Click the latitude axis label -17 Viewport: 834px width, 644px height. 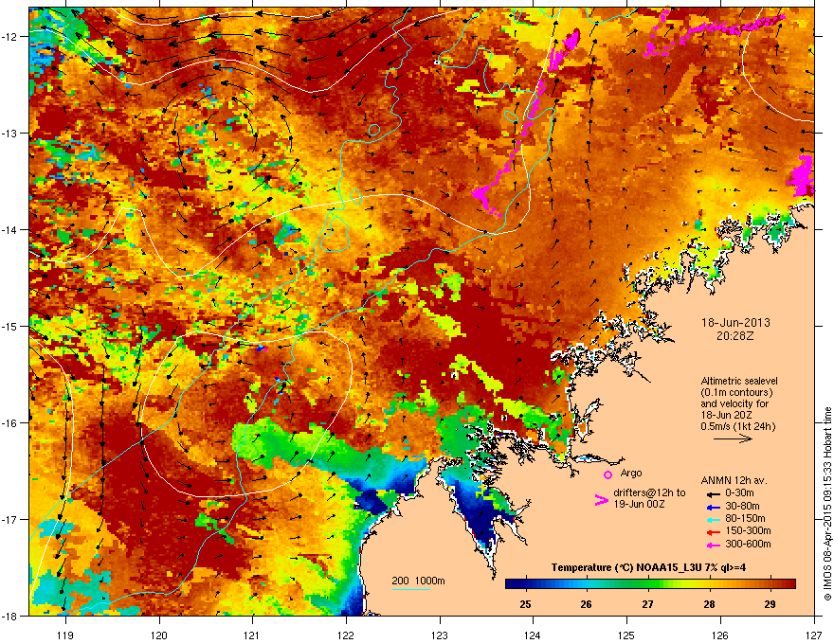[x=9, y=519]
